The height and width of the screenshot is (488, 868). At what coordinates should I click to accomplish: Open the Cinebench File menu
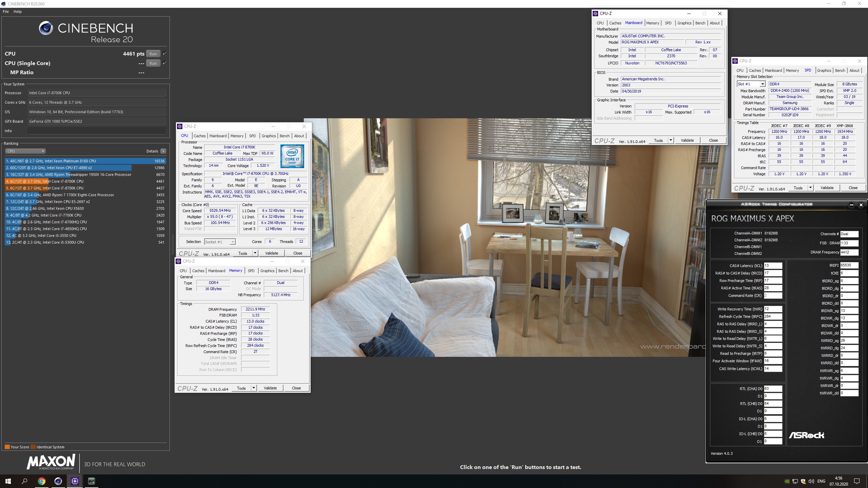click(6, 12)
